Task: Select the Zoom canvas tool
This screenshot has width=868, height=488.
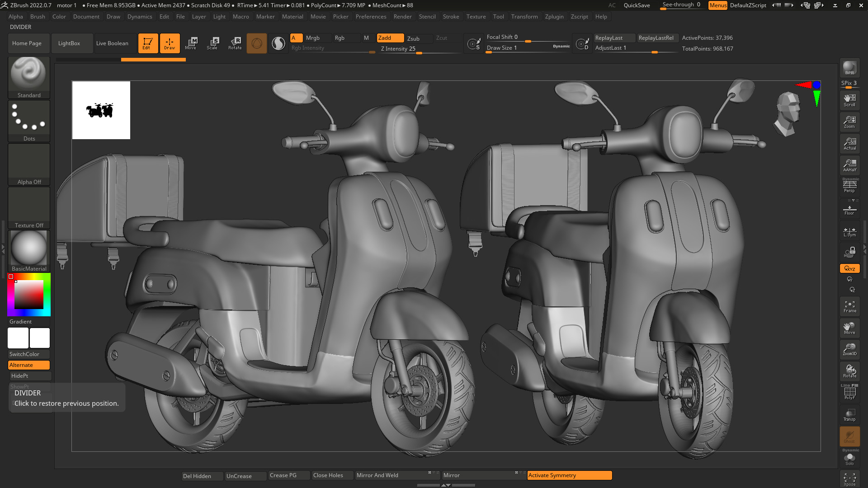Action: (x=850, y=122)
